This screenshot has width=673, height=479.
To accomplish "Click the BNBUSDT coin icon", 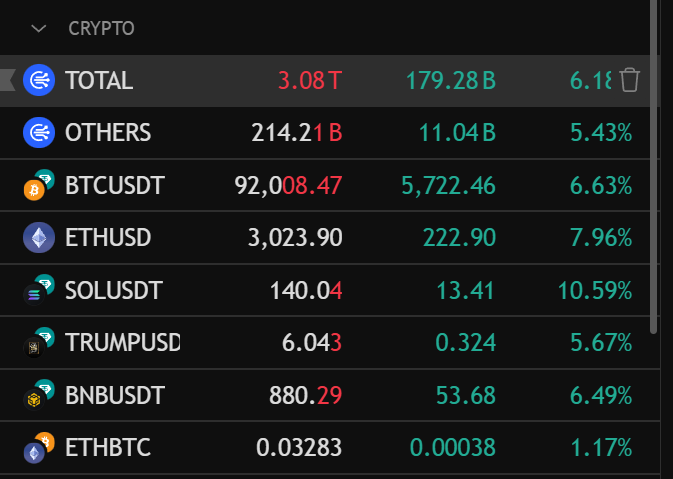I will pyautogui.click(x=38, y=396).
